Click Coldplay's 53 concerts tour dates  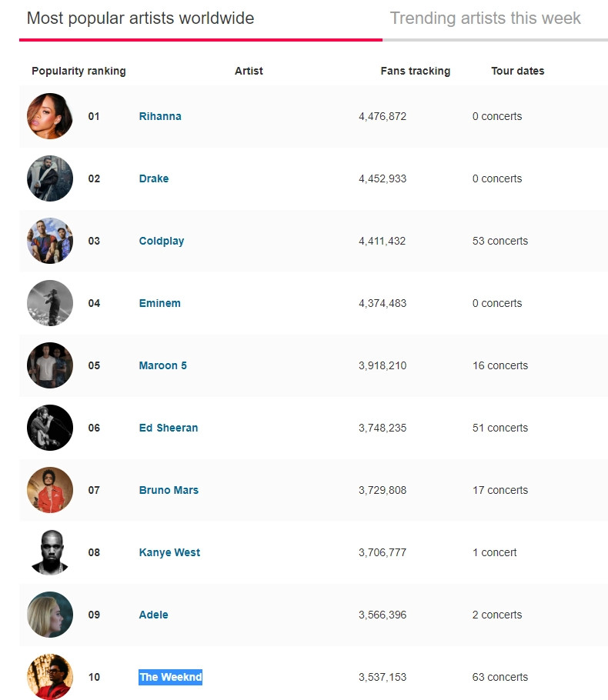(500, 241)
